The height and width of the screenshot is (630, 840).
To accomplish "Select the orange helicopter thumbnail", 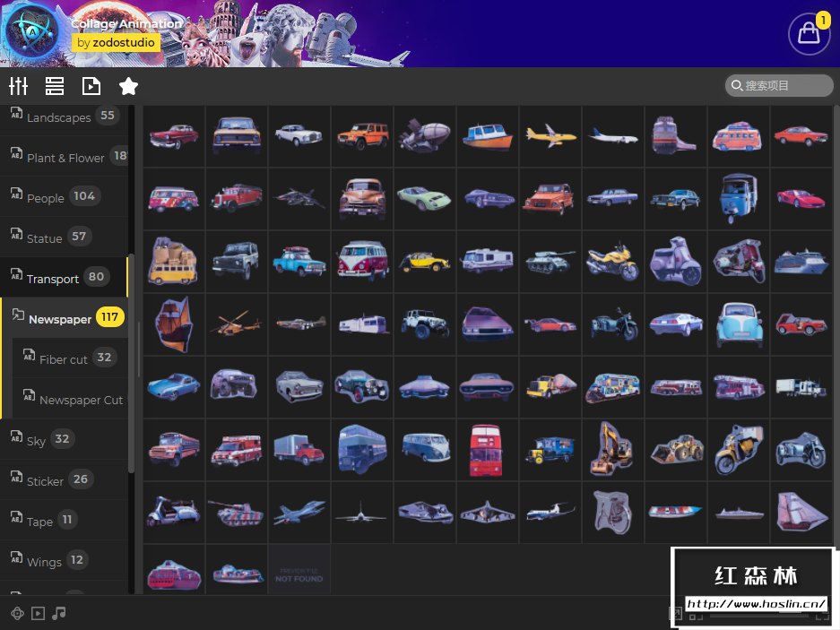I will (x=237, y=324).
